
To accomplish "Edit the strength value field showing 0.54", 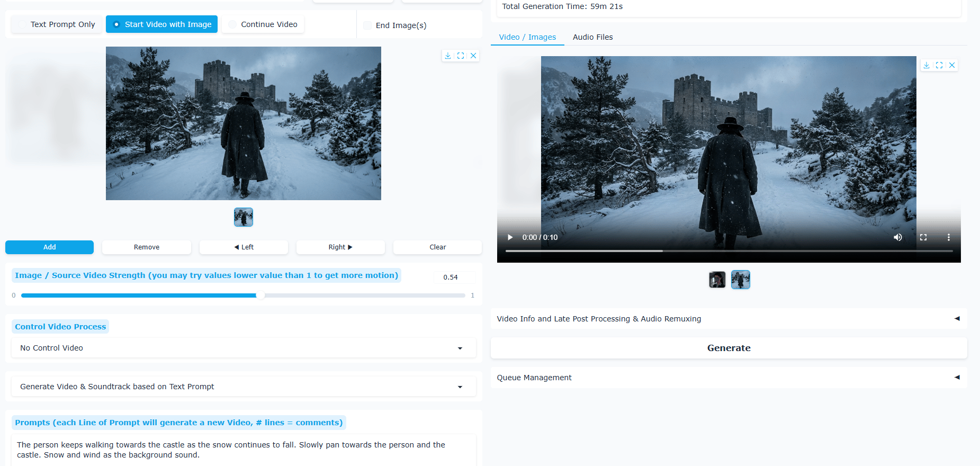I will (454, 277).
